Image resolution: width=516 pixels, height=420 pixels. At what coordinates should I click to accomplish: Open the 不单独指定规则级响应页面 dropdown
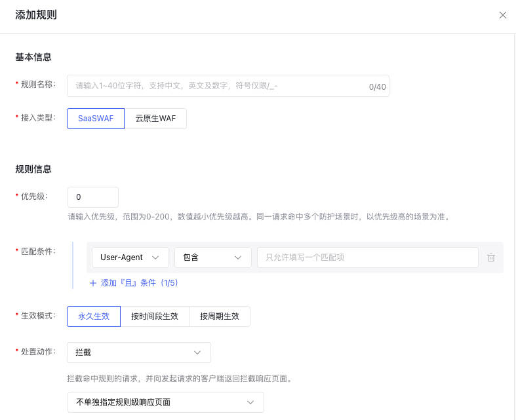click(166, 402)
